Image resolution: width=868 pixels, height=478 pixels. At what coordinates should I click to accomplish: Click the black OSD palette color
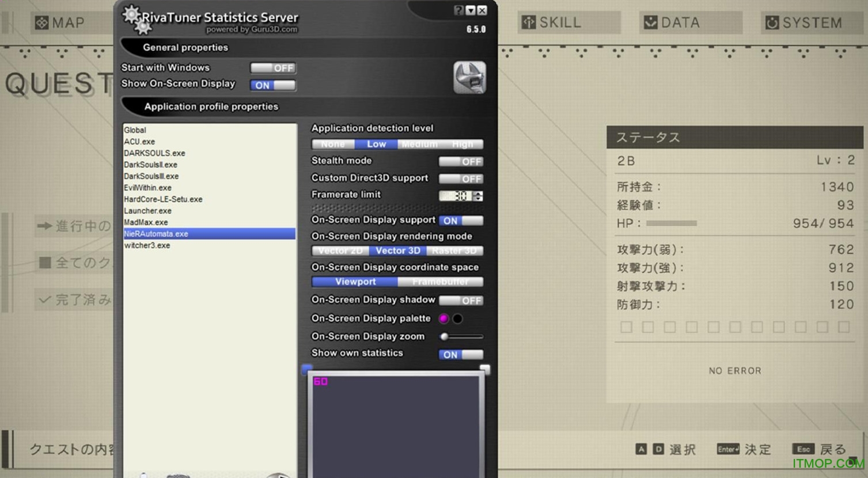(457, 318)
